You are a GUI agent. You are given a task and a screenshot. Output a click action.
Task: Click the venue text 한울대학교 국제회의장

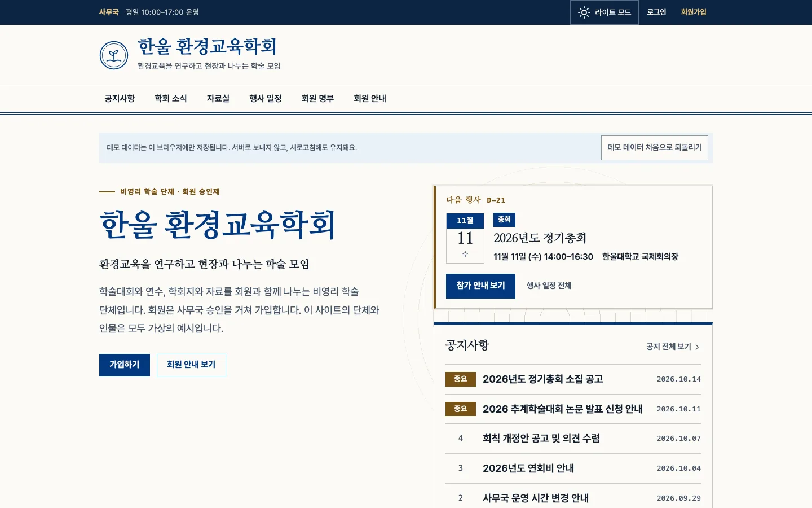tap(641, 257)
